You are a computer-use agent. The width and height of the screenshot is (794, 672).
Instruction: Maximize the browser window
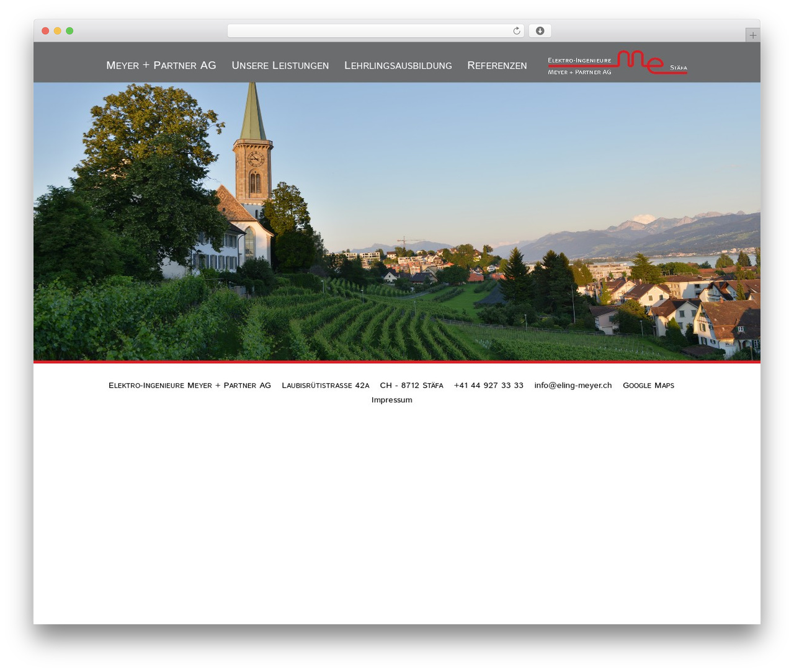pos(69,31)
